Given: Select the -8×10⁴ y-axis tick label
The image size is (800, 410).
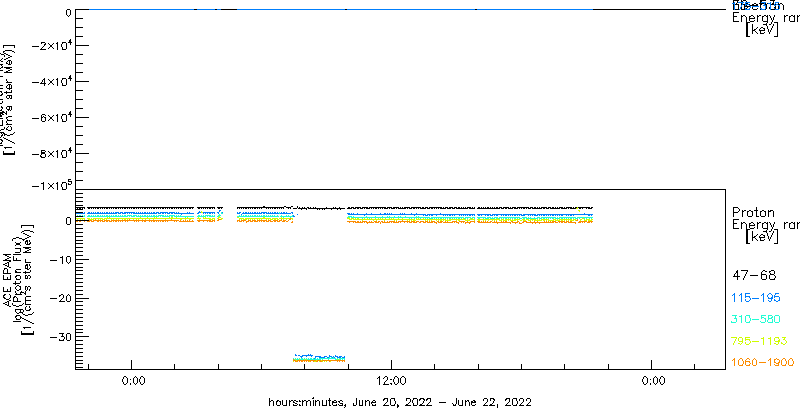Looking at the screenshot, I should tap(51, 153).
